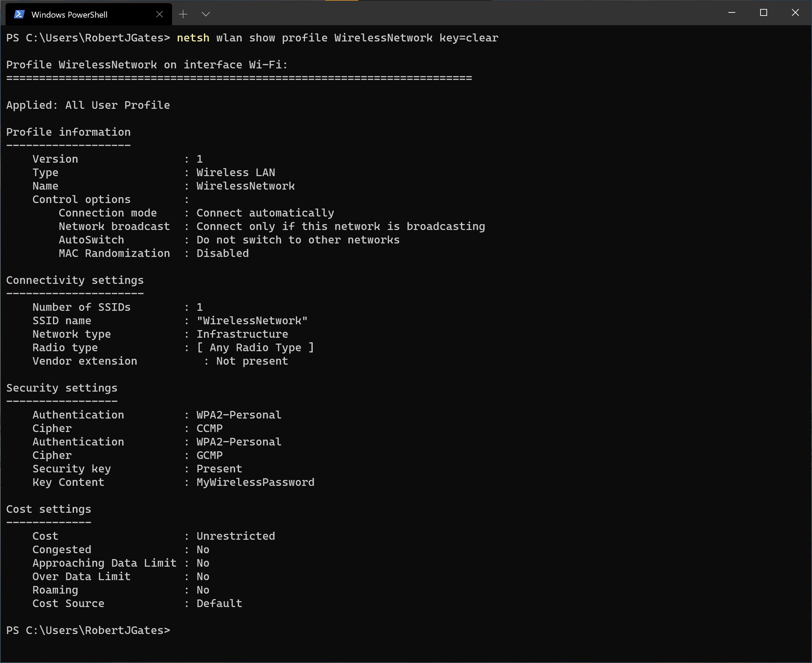The width and height of the screenshot is (812, 663).
Task: Click the PowerShell icon in the tab
Action: click(19, 15)
